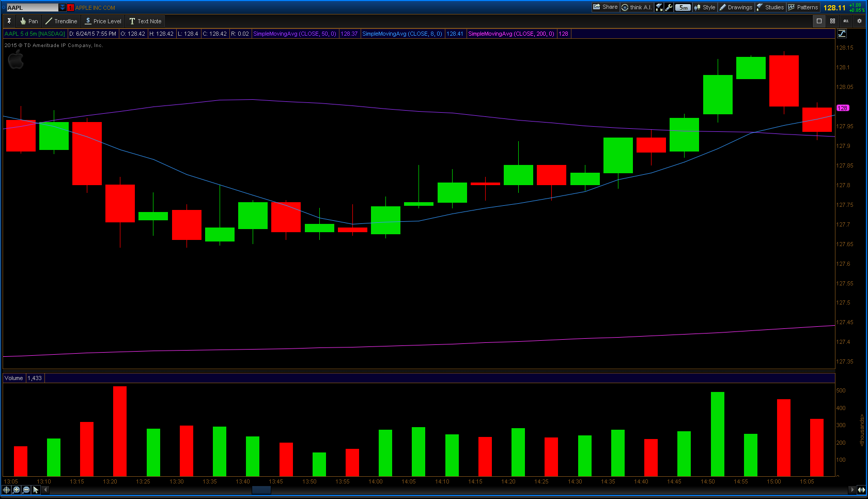Click the pink 128 price marker
868x499 pixels.
843,108
